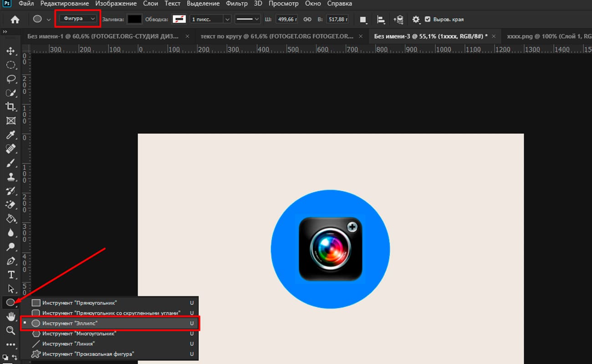The width and height of the screenshot is (592, 364).
Task: Open the Выделение menu
Action: (x=204, y=4)
